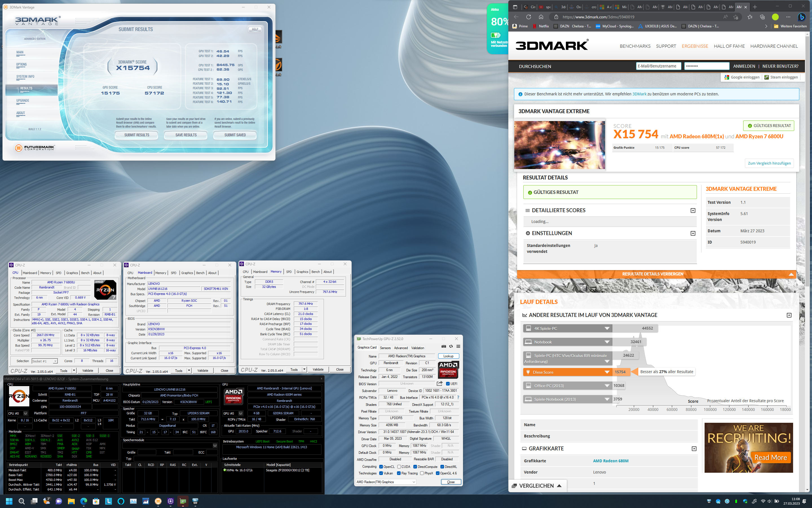The height and width of the screenshot is (508, 812).
Task: Open File Explorer from the taskbar
Action: pos(71,501)
